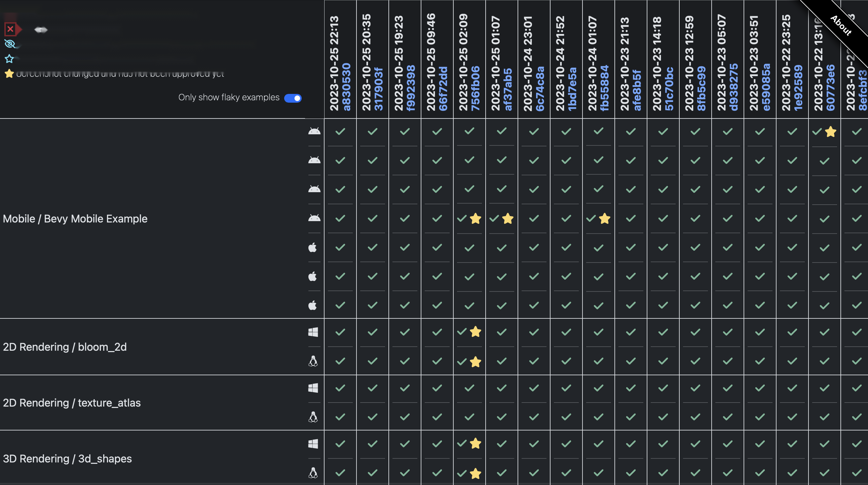Image resolution: width=868 pixels, height=485 pixels.
Task: Click the yellow star in the fb55884 column
Action: pyautogui.click(x=605, y=218)
